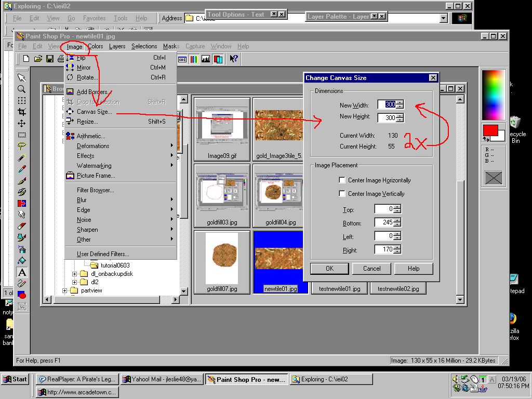Open the Effects submenu

121,156
